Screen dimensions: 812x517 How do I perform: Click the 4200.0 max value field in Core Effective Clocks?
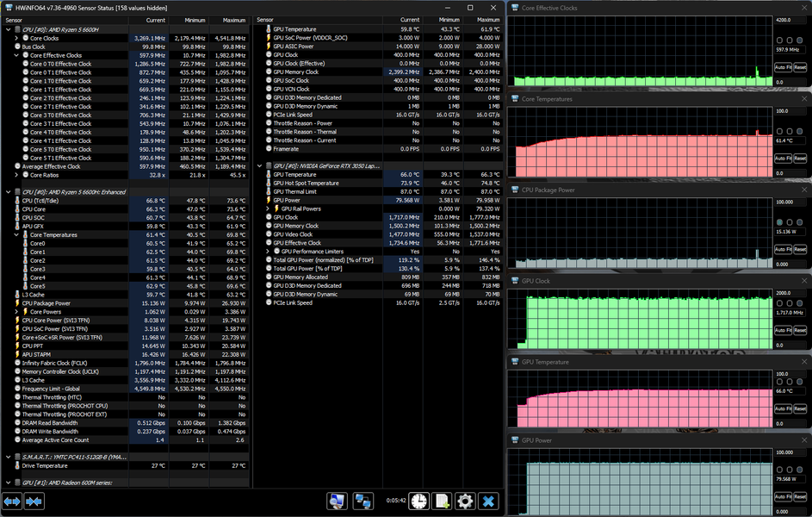[x=790, y=19]
